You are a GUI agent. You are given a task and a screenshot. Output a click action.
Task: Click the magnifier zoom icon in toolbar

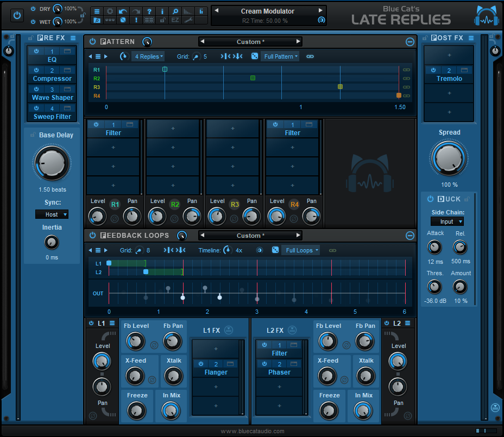(x=175, y=11)
